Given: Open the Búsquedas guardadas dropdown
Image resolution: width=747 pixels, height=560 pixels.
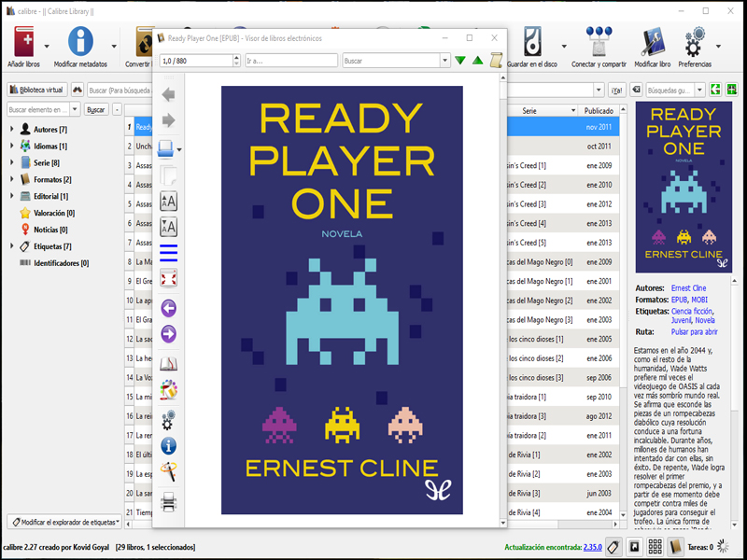Looking at the screenshot, I should tap(699, 90).
